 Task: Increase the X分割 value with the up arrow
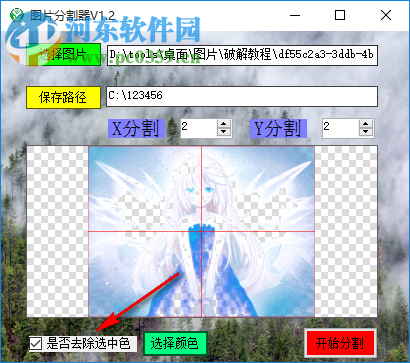(x=224, y=124)
